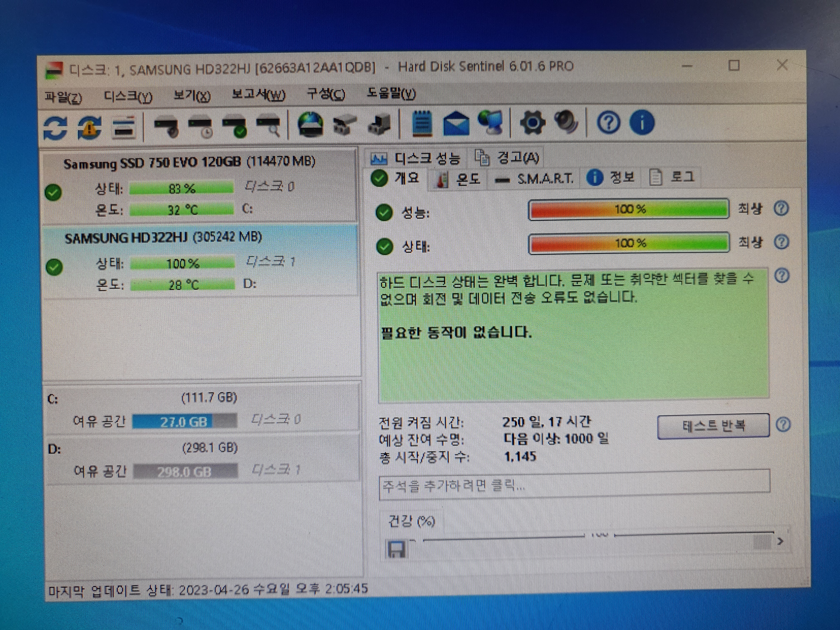840x630 pixels.
Task: Click the 83 % status bar of SSD
Action: (x=181, y=188)
